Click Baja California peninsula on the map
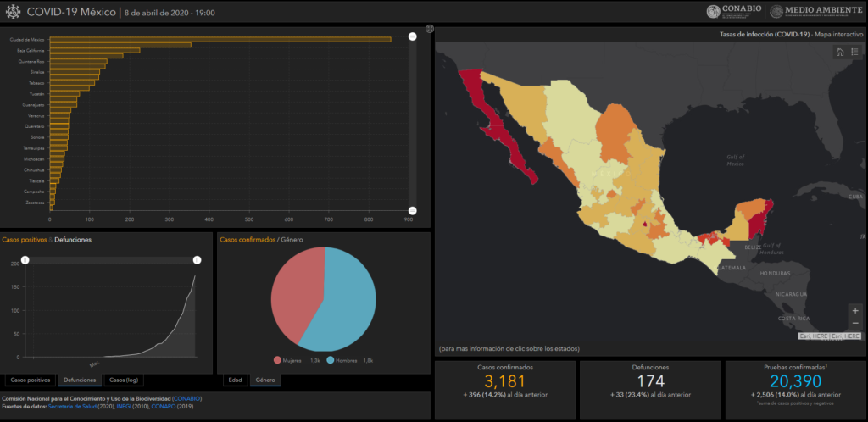The width and height of the screenshot is (868, 422). click(511, 144)
